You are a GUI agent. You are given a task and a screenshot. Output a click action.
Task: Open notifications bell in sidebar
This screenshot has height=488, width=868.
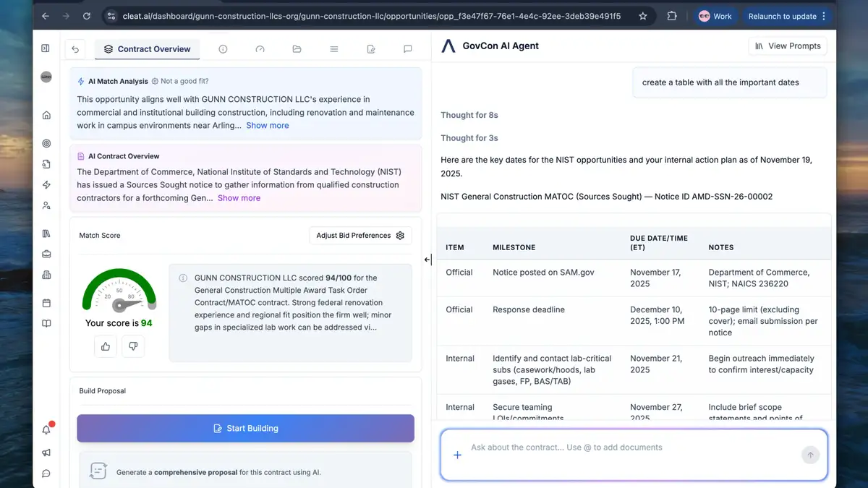coord(46,429)
